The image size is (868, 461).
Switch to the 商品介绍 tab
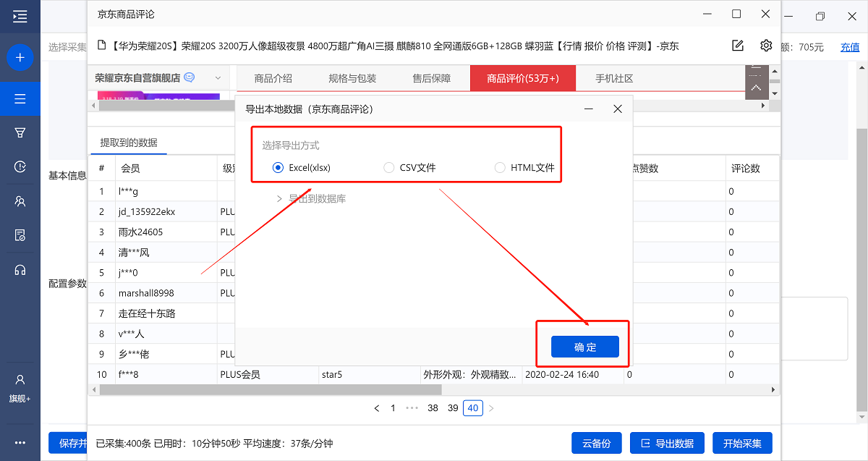click(274, 78)
